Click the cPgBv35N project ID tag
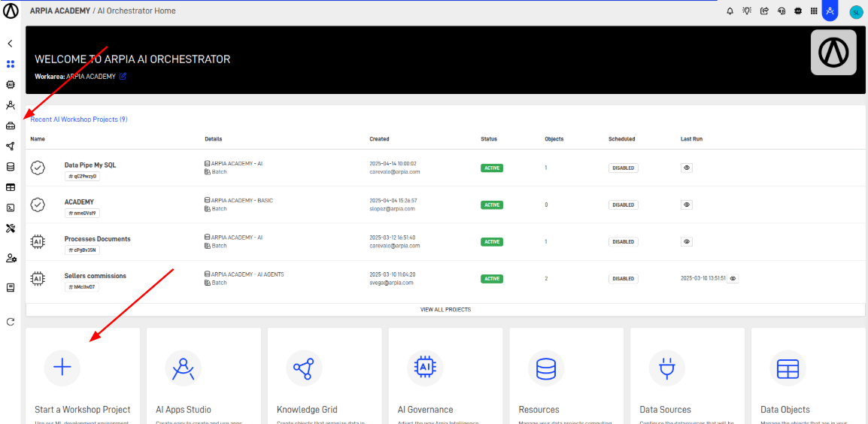The image size is (868, 424). click(83, 250)
